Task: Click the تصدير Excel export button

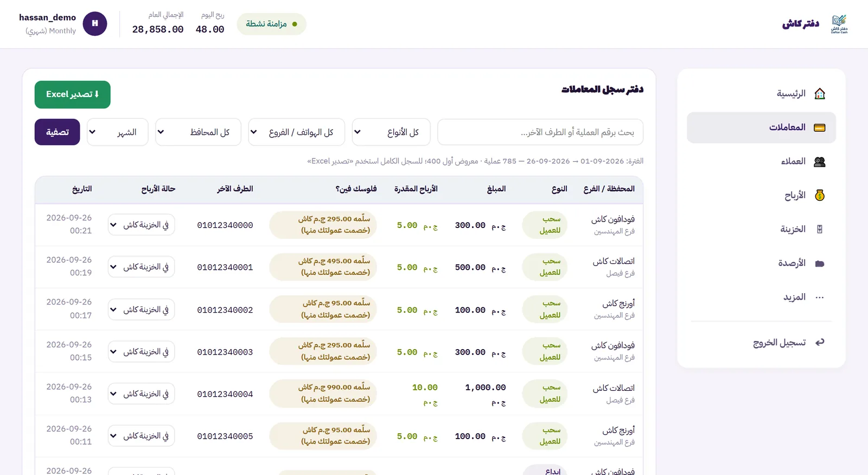Action: click(73, 94)
